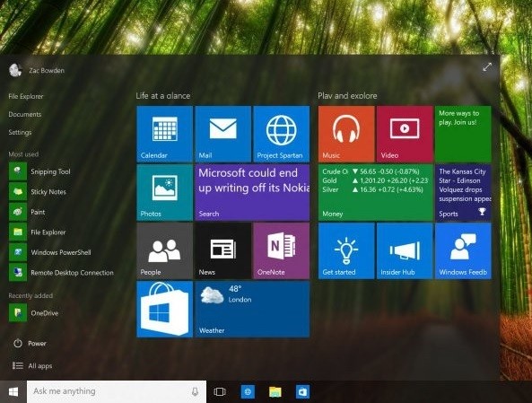Viewport: 532px width, 403px height.
Task: Click the 'Ask me anything' search box
Action: [x=117, y=391]
